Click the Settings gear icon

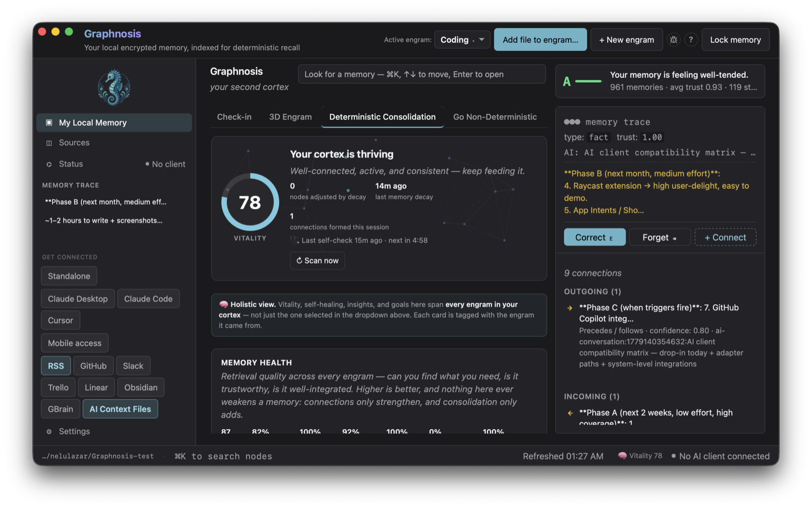coord(49,431)
